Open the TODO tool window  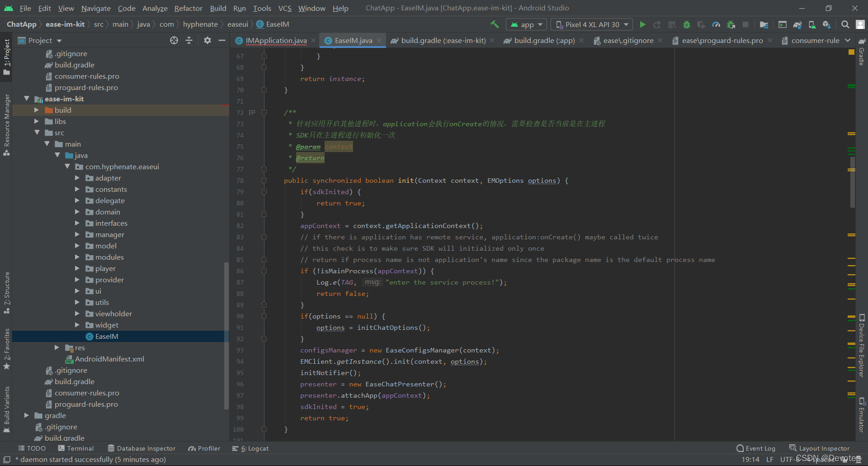(32, 448)
